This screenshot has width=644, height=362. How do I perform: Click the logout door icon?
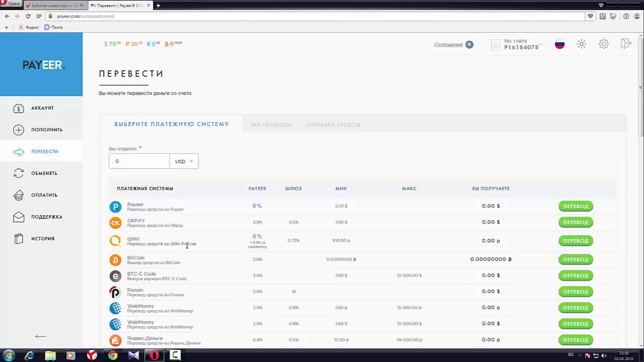pos(626,44)
